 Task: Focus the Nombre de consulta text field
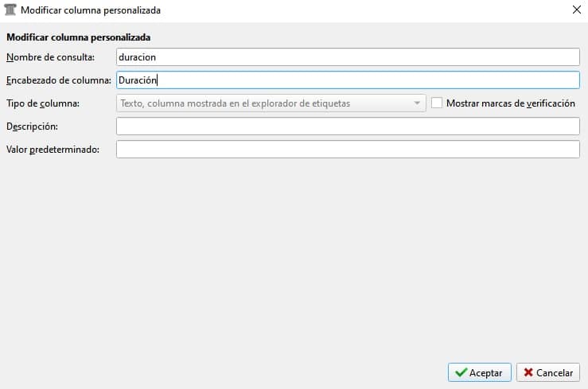coord(348,57)
